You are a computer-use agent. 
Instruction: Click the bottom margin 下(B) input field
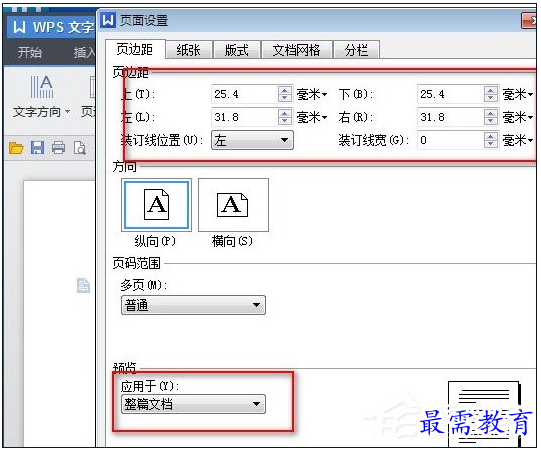click(450, 94)
